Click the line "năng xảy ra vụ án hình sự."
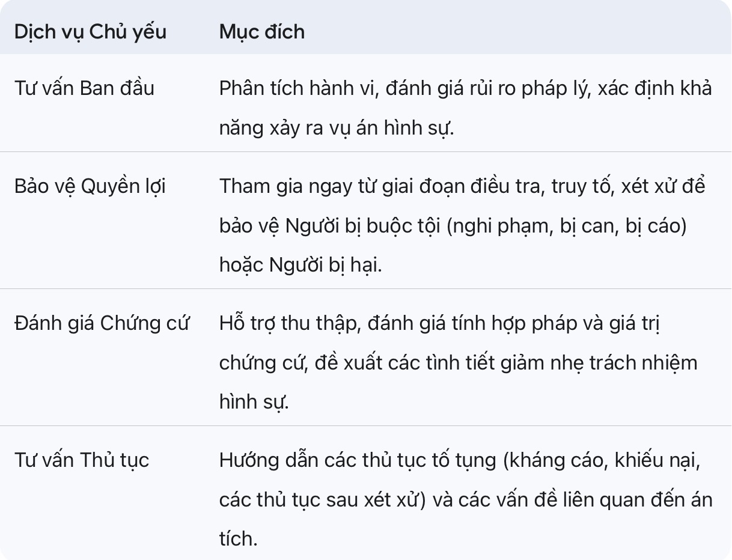This screenshot has width=732, height=560. (x=336, y=128)
